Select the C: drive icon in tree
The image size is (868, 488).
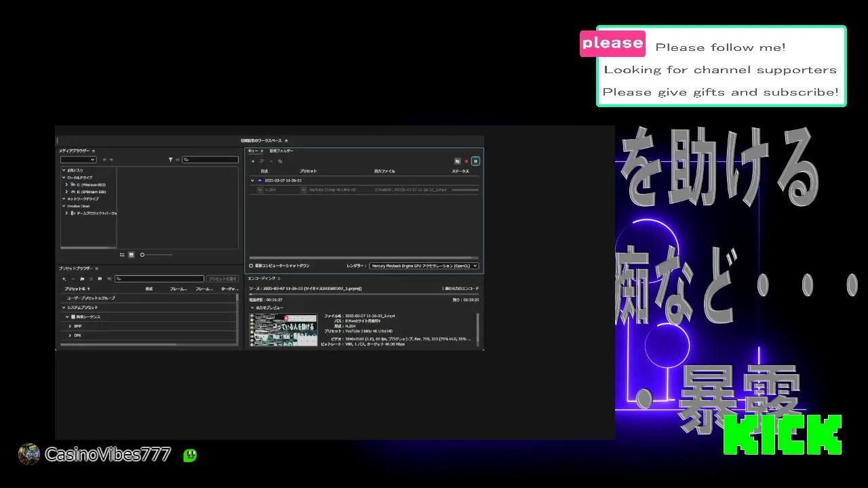click(x=73, y=184)
